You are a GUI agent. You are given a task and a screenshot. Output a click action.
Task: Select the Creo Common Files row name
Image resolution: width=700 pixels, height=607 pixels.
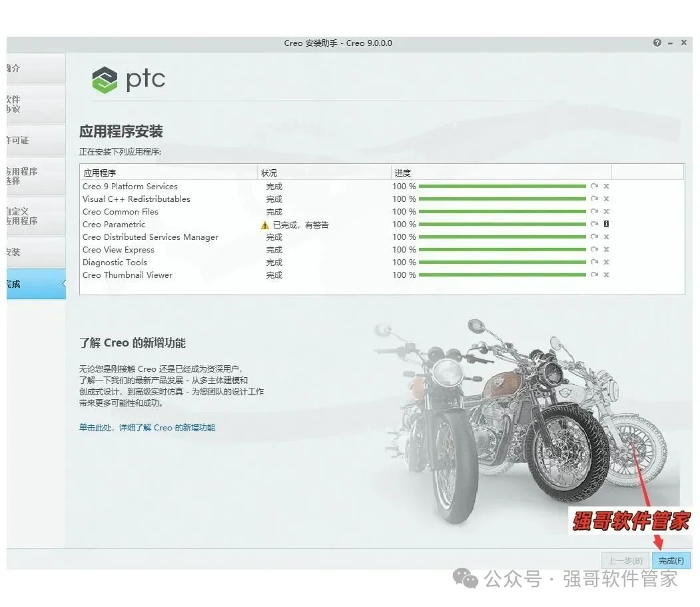[x=120, y=212]
